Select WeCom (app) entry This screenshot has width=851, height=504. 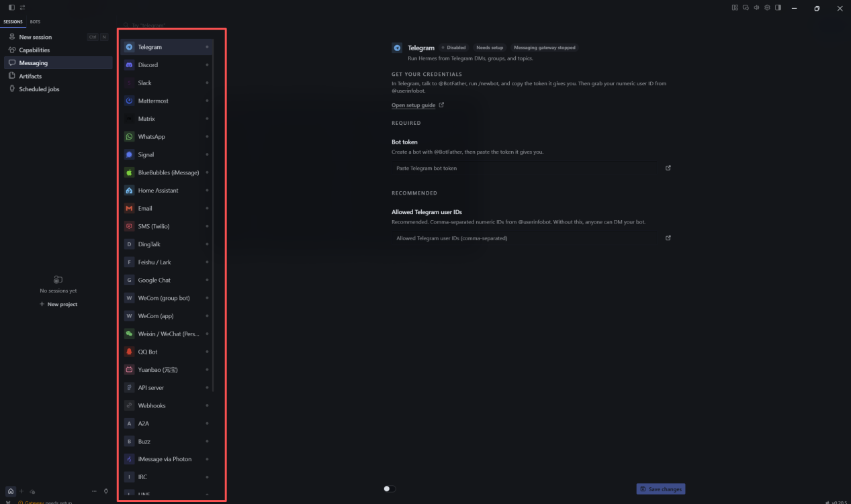tap(167, 316)
